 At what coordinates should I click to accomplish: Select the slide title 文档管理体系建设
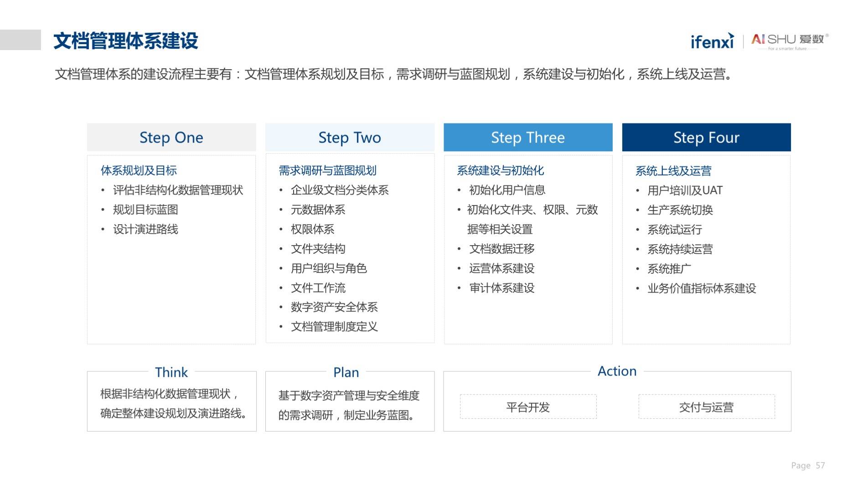click(126, 41)
